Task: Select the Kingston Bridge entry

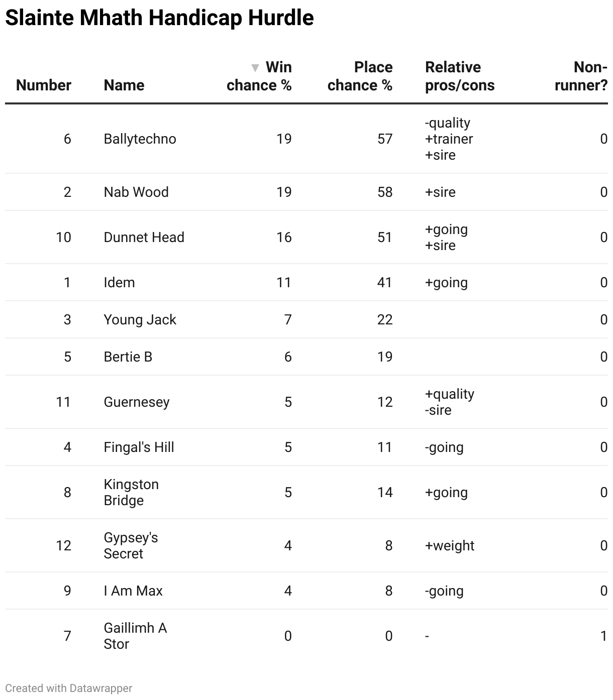Action: coord(131,493)
